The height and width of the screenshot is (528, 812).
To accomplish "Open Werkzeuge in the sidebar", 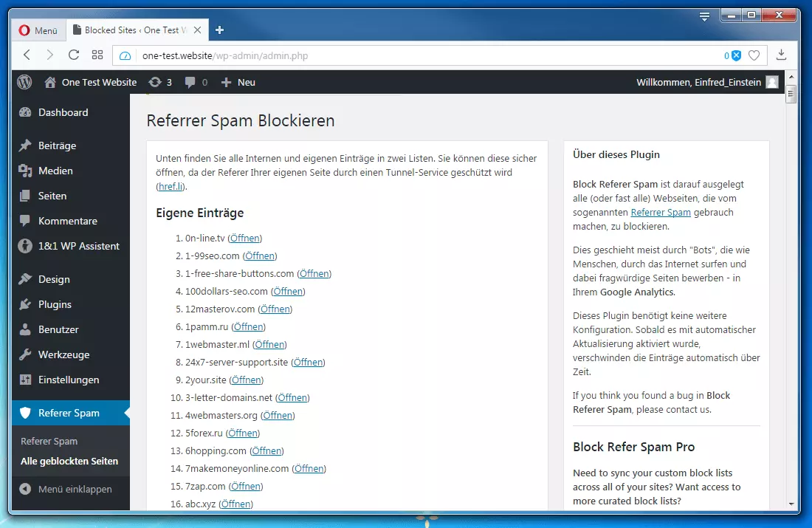I will [x=71, y=354].
